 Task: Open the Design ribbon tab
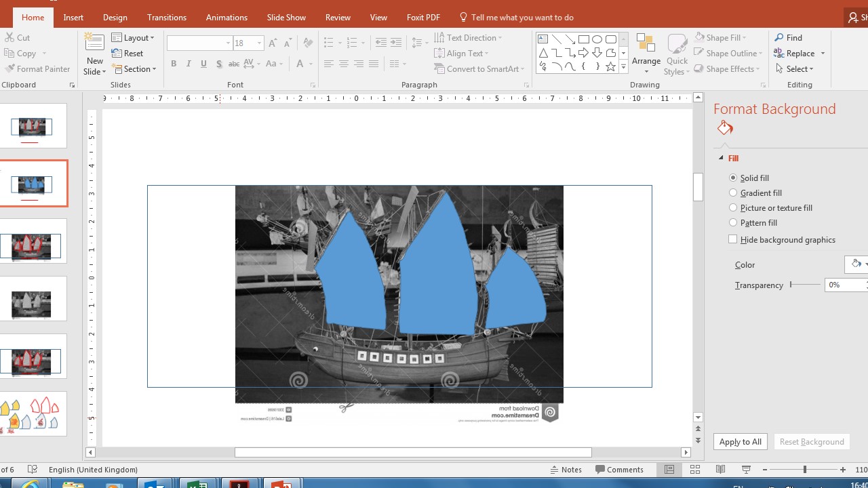click(x=115, y=17)
